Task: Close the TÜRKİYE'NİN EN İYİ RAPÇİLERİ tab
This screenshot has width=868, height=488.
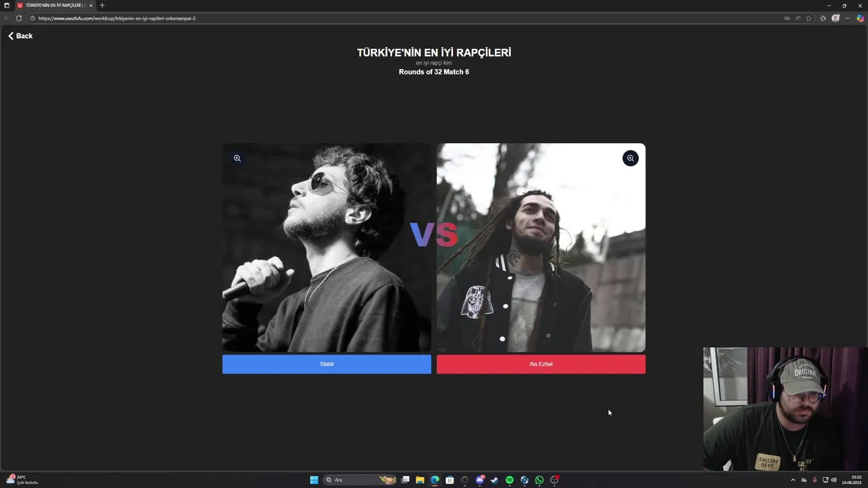Action: [x=91, y=5]
